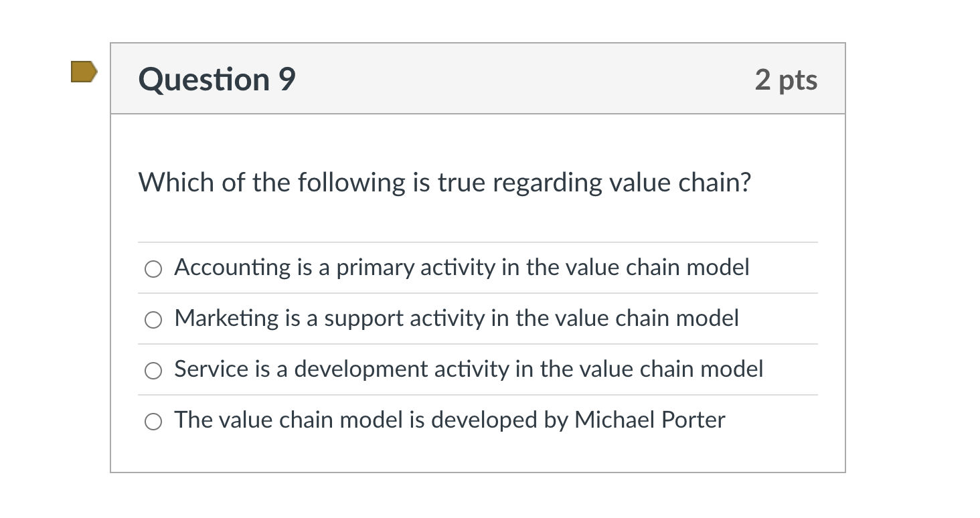980x518 pixels.
Task: Click the divider above the answer choices
Action: pos(477,242)
